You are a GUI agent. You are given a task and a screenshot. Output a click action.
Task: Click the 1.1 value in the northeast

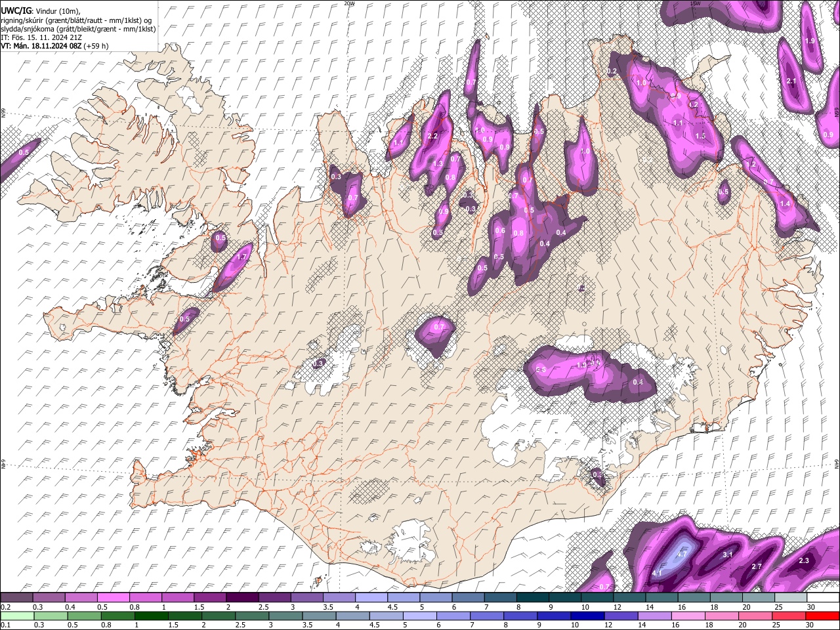[x=678, y=123]
